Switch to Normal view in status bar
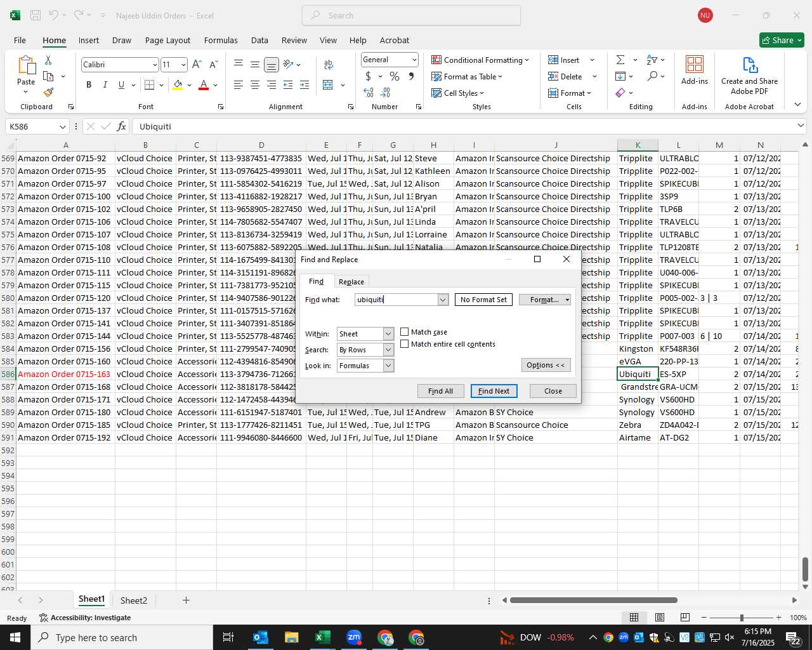The width and height of the screenshot is (812, 650). (x=634, y=618)
